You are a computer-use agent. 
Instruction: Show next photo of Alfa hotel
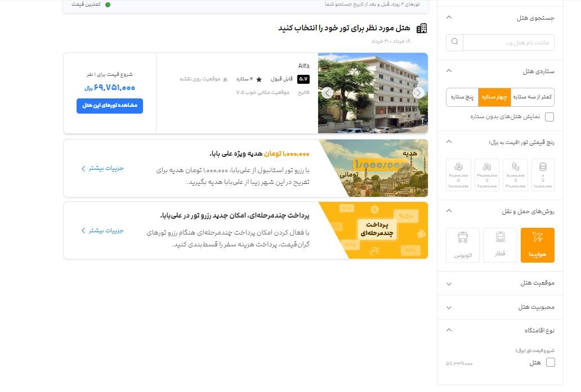(x=418, y=93)
